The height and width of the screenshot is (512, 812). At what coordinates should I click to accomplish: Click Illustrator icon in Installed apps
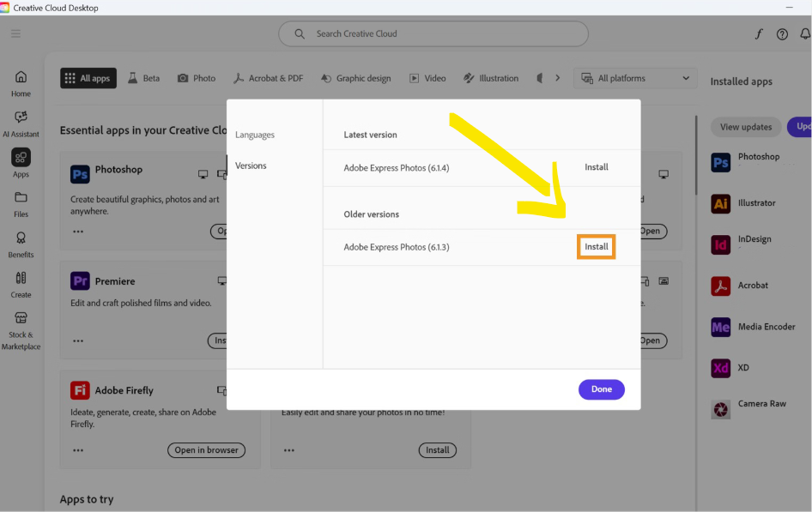click(720, 203)
